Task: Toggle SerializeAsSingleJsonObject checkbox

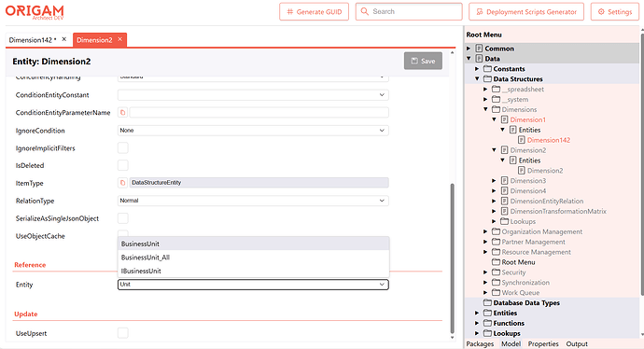Action: 123,218
